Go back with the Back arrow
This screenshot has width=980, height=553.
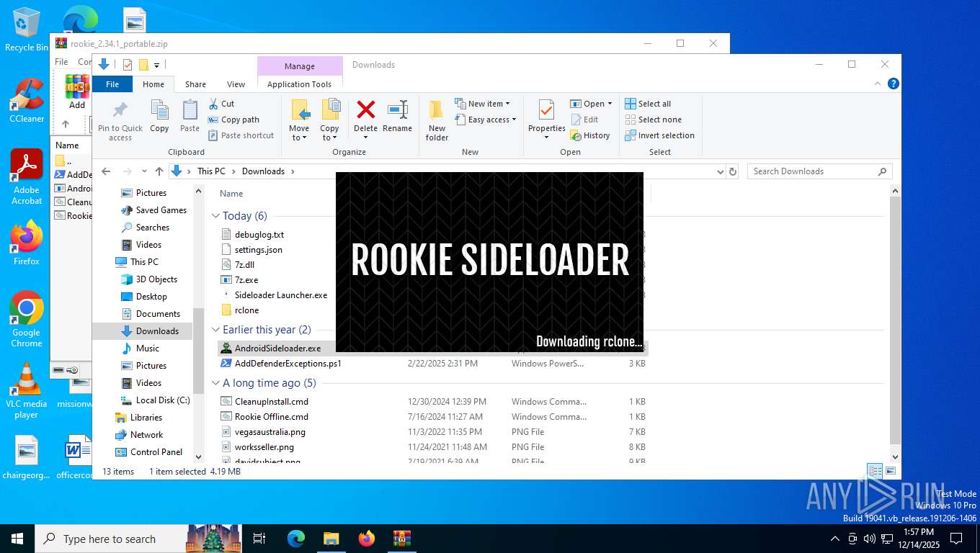[x=107, y=171]
